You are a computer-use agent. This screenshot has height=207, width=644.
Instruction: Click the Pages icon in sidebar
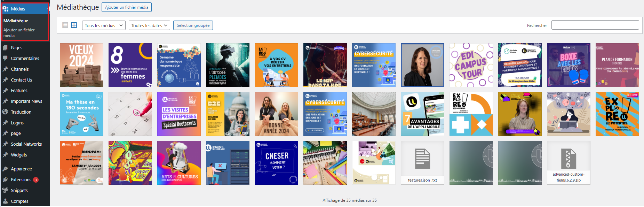(5, 48)
